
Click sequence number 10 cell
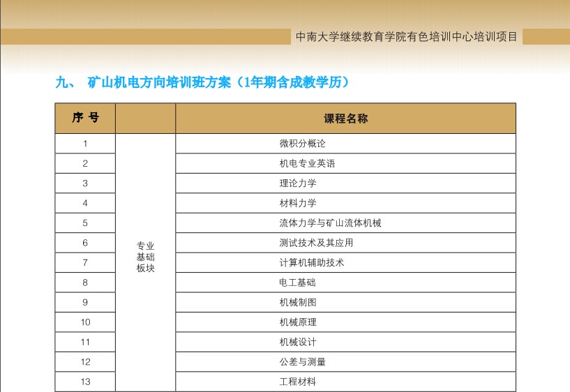[x=85, y=322]
